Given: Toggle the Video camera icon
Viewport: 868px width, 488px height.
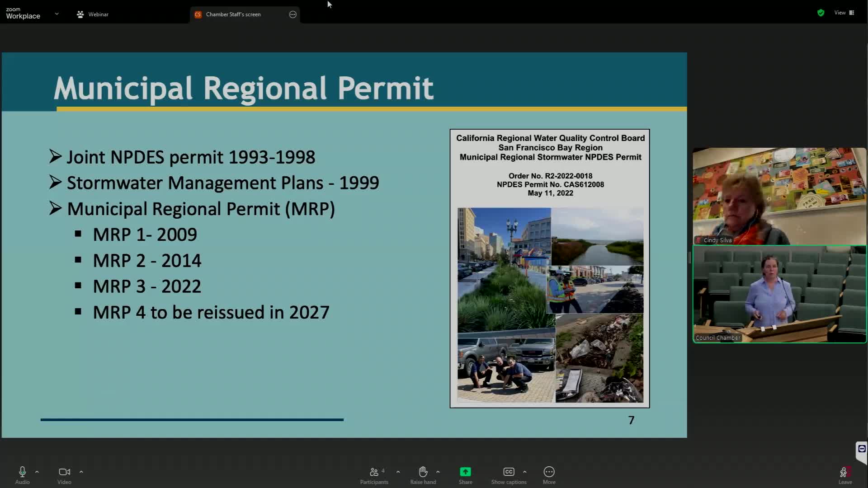Looking at the screenshot, I should [x=64, y=472].
